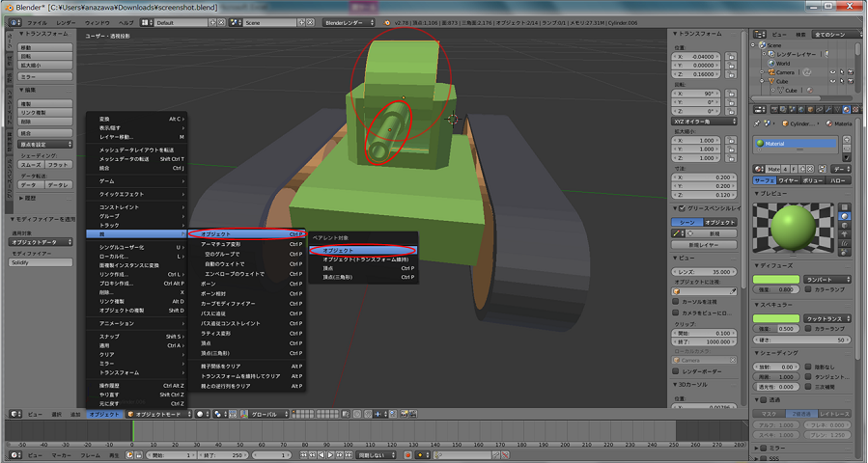868x463 pixels.
Task: Click the World icon in the outliner
Action: pyautogui.click(x=771, y=63)
